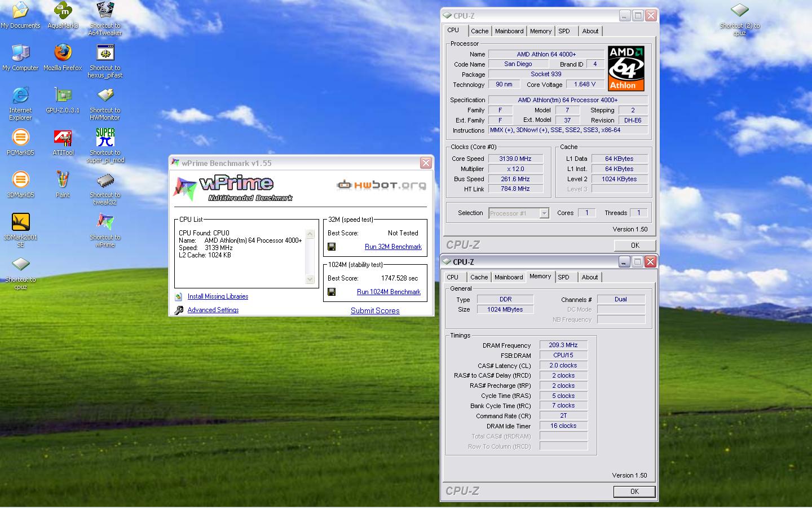Select the HWMonitor shortcut icon

click(105, 95)
